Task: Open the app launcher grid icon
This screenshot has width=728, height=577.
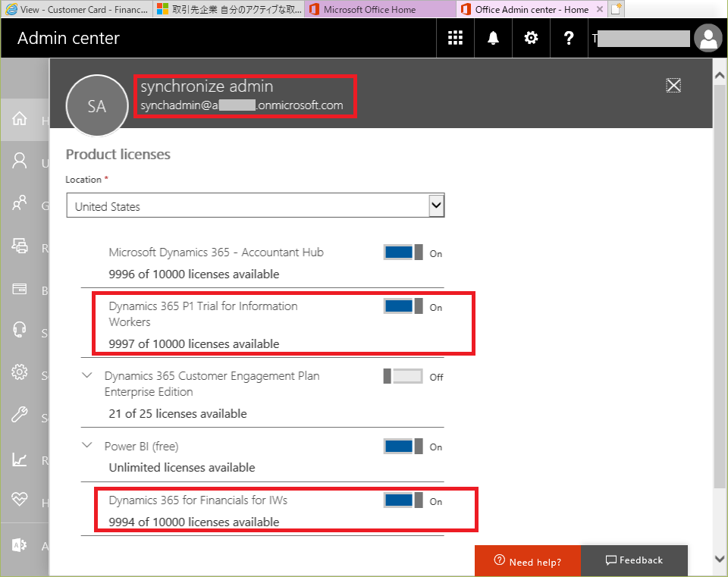Action: click(x=455, y=38)
